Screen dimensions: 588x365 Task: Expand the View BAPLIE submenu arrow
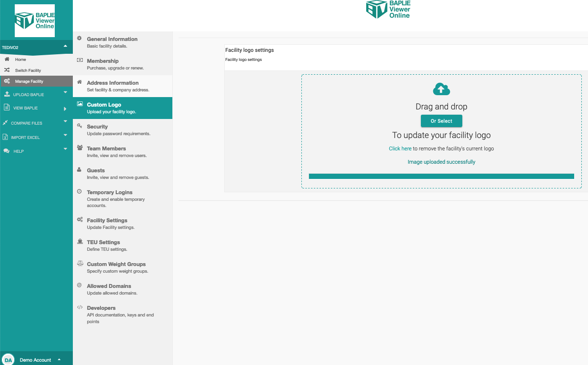point(65,109)
